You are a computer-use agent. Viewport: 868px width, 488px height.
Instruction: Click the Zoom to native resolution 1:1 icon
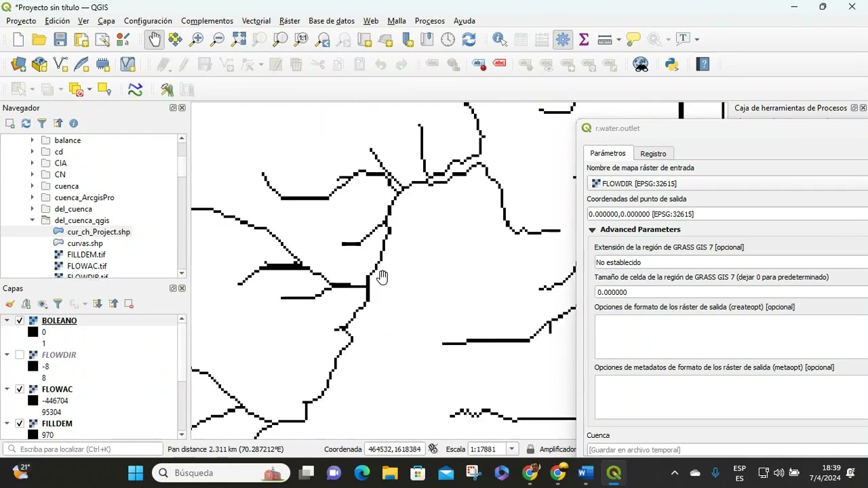pyautogui.click(x=301, y=39)
